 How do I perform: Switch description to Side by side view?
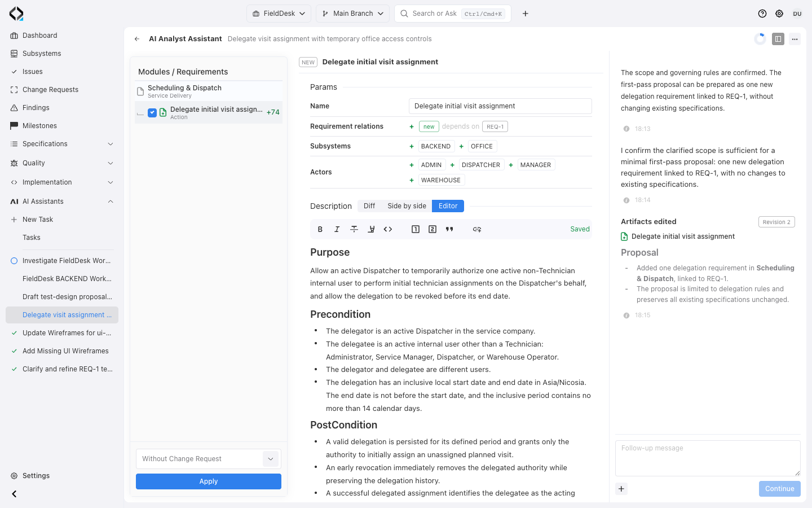(x=407, y=206)
